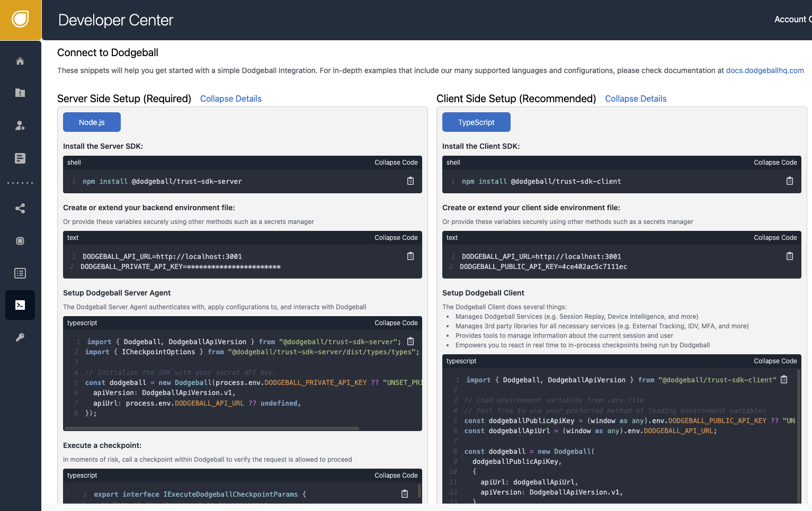Copy the npm install trust-sdk-client command
Screen dimensions: 812x511
click(x=790, y=181)
